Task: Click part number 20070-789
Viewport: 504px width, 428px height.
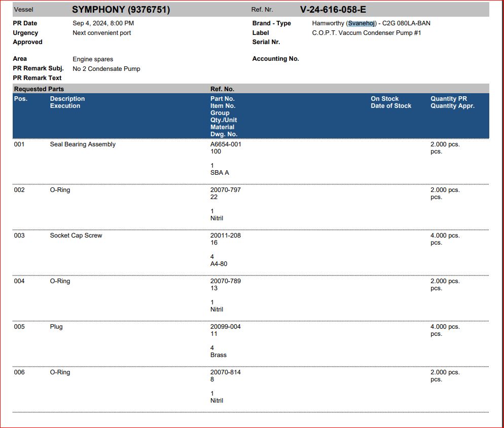Action: pos(226,281)
